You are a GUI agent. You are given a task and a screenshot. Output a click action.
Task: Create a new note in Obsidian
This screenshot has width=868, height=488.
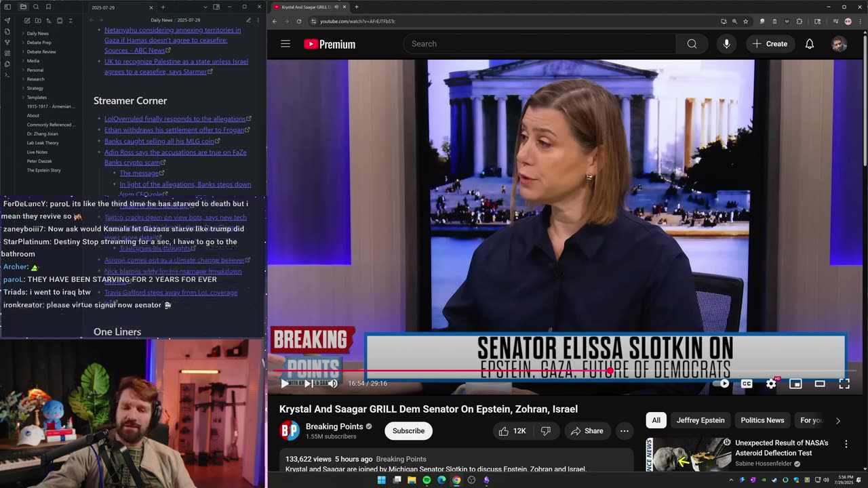click(26, 20)
